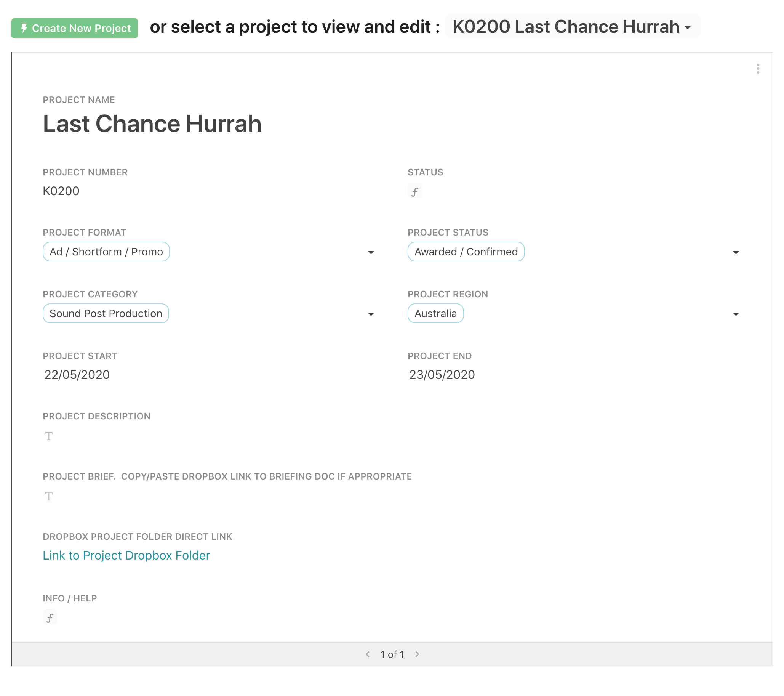Select the Awarded / Confirmed status tag

tap(466, 252)
